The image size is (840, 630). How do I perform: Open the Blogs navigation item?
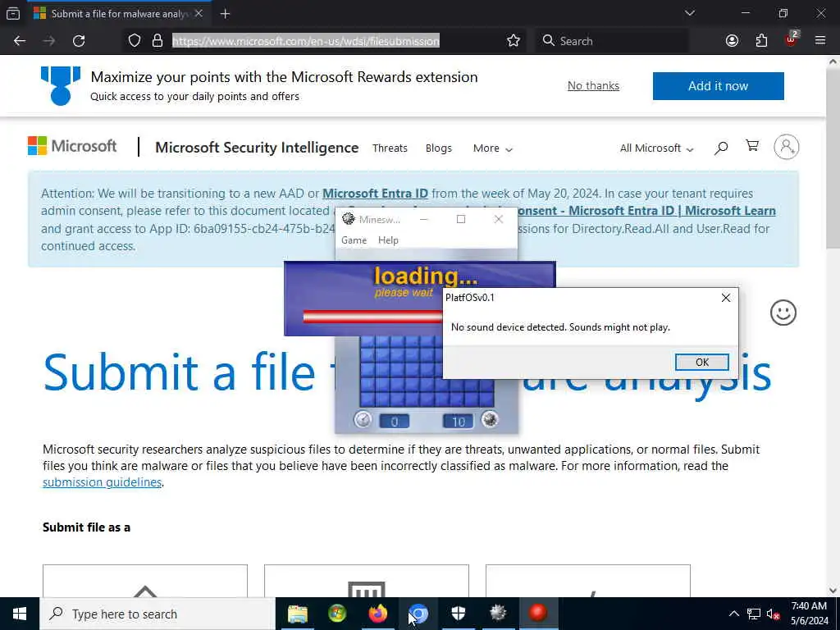click(x=438, y=148)
